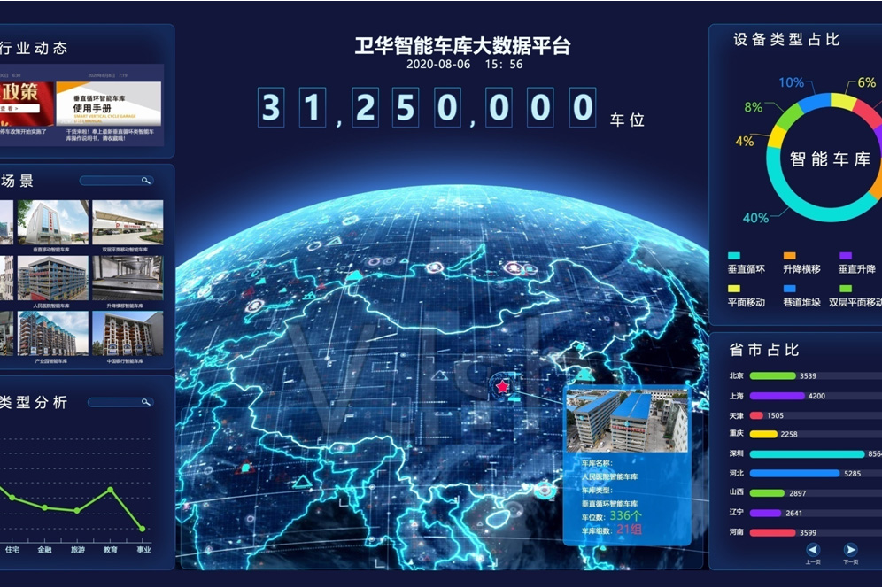The image size is (882, 588).
Task: Click the 旅游 data point on line chart
Action: pos(77,511)
